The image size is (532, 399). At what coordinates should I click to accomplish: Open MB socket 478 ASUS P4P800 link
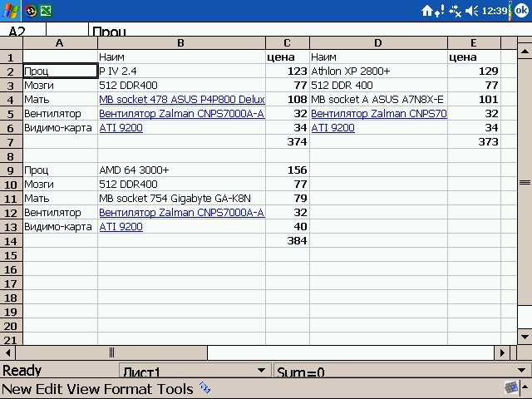(182, 100)
